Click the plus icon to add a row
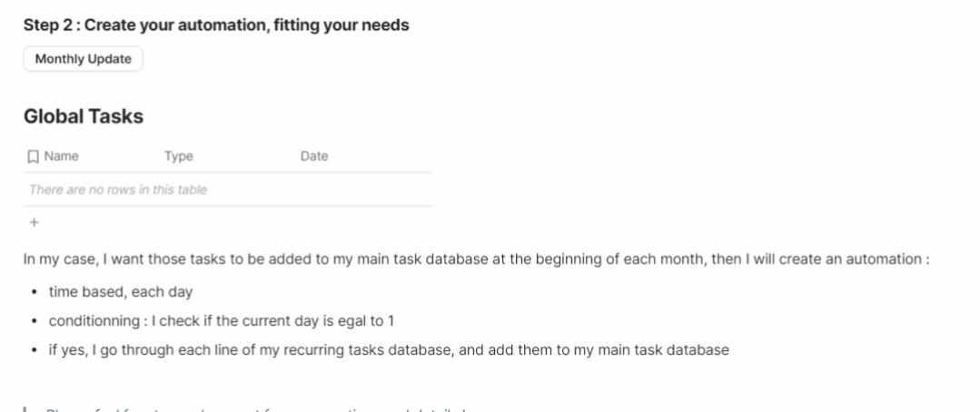 (x=34, y=222)
